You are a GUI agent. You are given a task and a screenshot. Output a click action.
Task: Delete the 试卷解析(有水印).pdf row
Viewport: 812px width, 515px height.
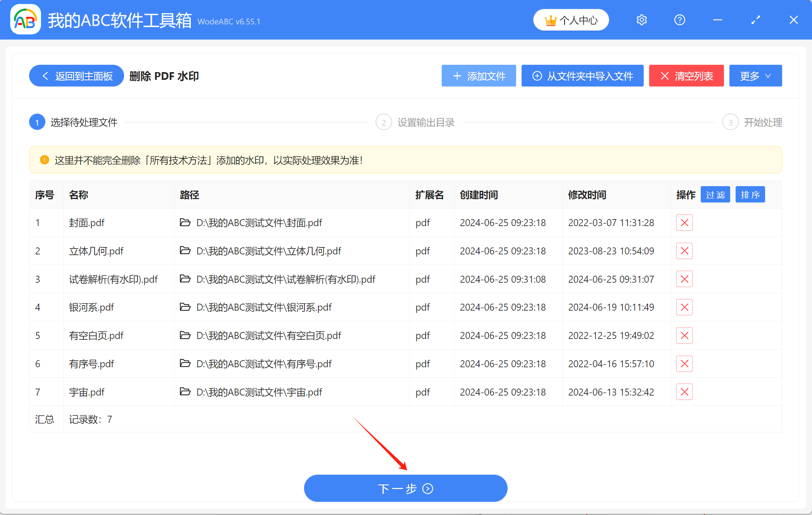coord(684,279)
